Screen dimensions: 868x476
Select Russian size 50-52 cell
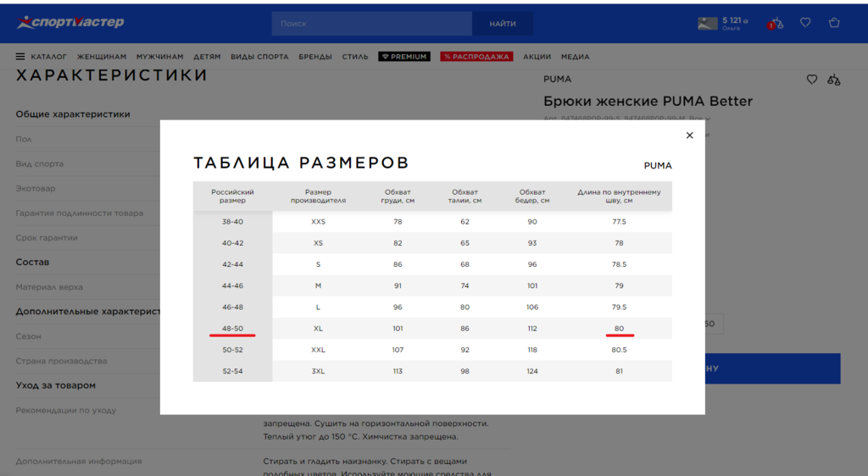232,350
